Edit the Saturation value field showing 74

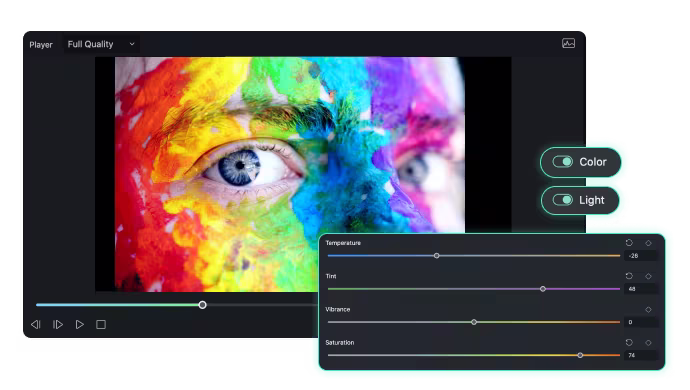641,355
